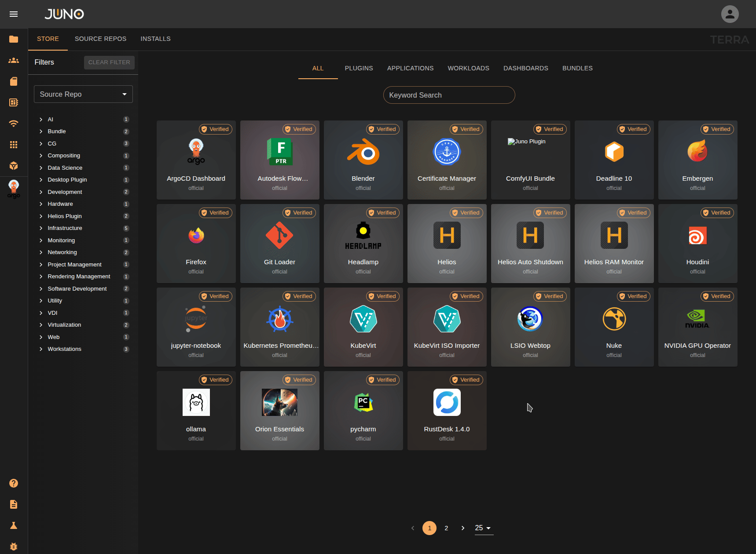Open the apps grid sidebar icon

(14, 144)
